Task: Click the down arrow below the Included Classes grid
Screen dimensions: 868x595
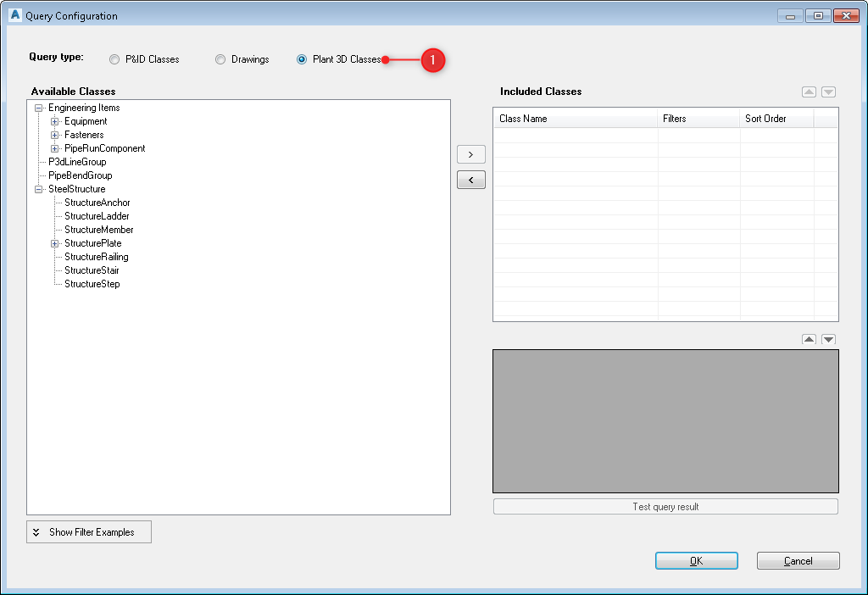Action: click(x=828, y=339)
